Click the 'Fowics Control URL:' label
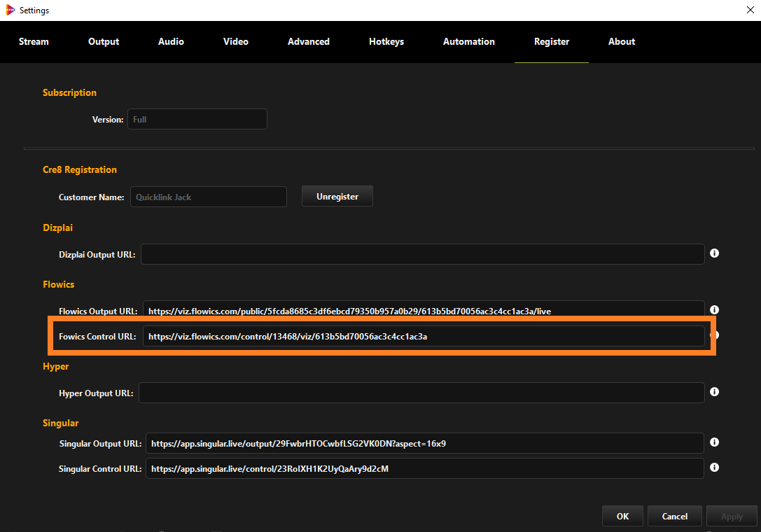 click(x=97, y=337)
